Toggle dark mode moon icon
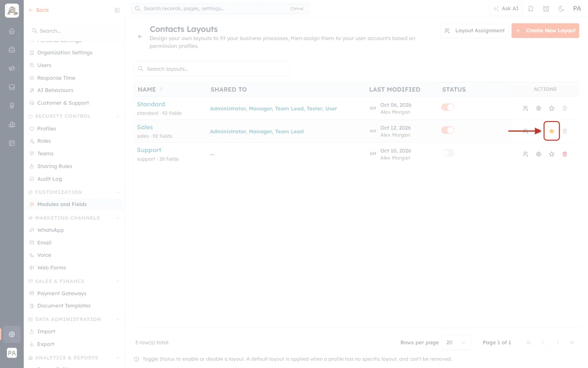 click(x=561, y=9)
